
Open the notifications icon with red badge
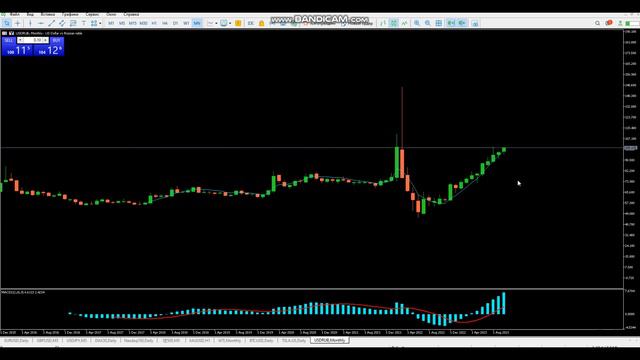[609, 23]
